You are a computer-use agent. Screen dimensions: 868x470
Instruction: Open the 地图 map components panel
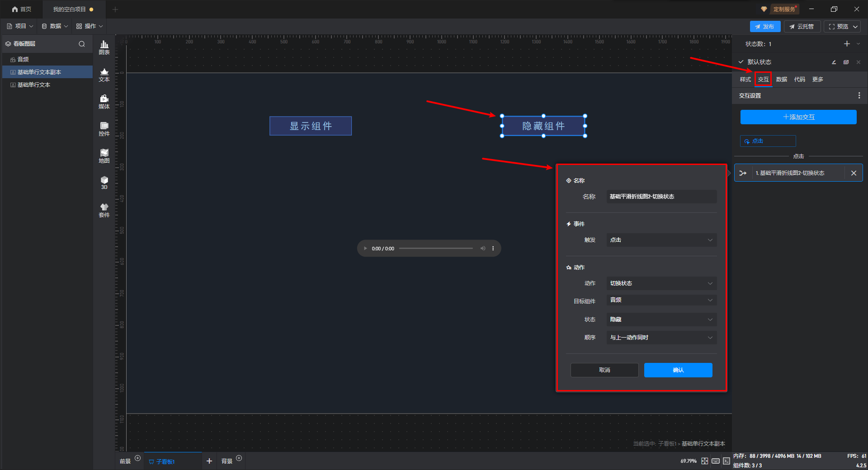coord(104,156)
